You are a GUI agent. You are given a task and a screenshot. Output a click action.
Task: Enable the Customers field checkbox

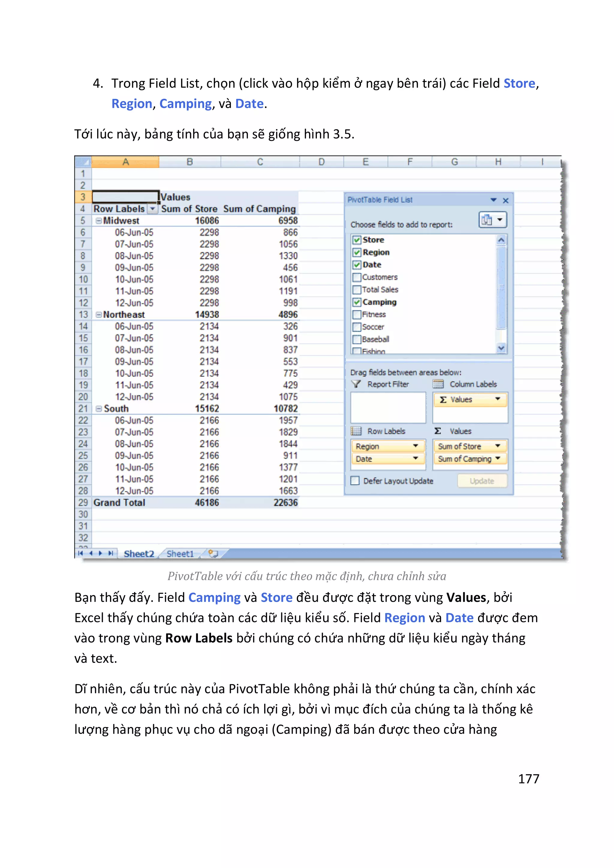(356, 277)
